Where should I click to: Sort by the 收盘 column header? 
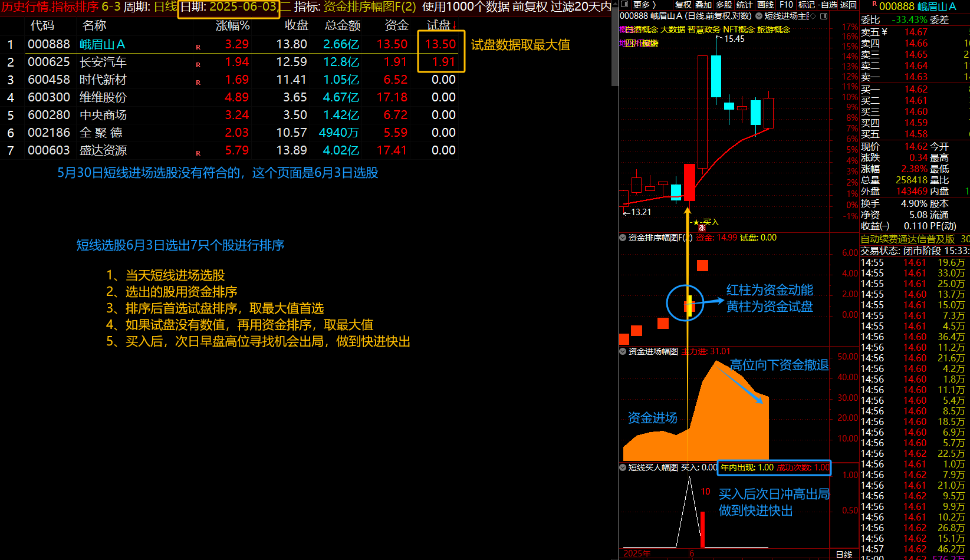coord(296,25)
